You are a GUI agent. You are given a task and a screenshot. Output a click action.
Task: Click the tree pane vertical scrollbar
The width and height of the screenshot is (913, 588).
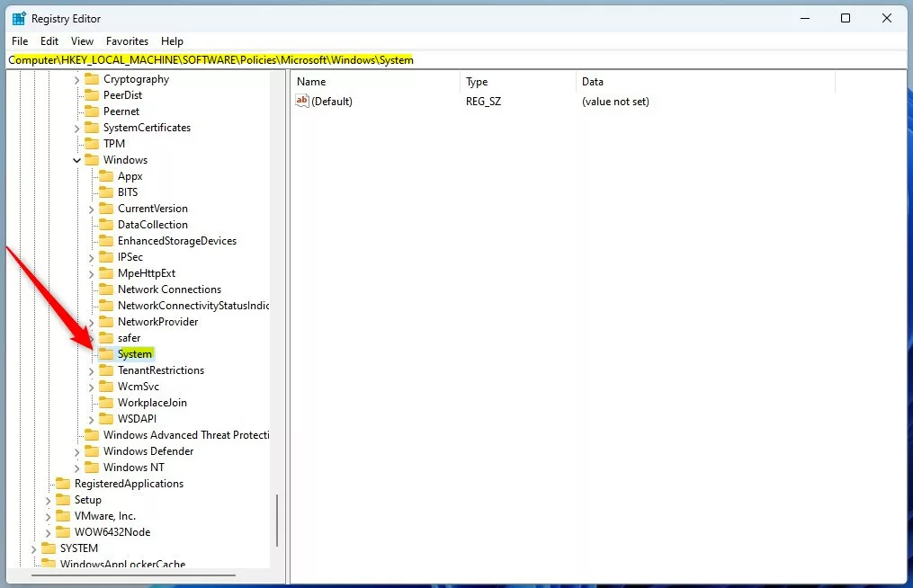tap(277, 521)
